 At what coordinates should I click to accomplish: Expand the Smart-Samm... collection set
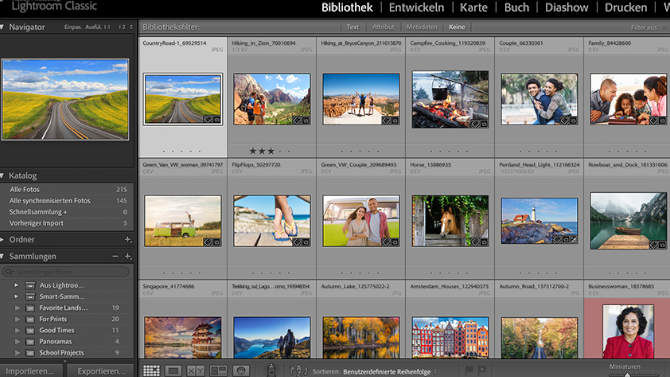pyautogui.click(x=16, y=296)
